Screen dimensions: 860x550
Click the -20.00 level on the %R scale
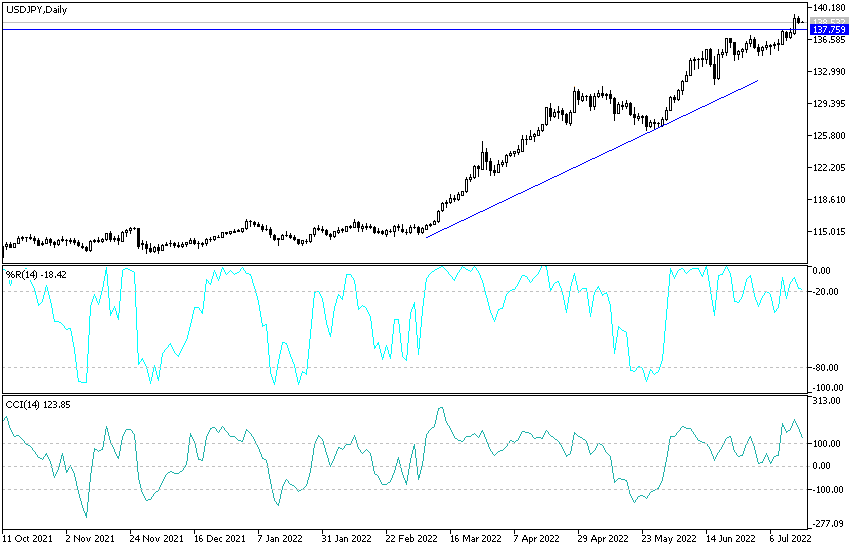pos(826,292)
